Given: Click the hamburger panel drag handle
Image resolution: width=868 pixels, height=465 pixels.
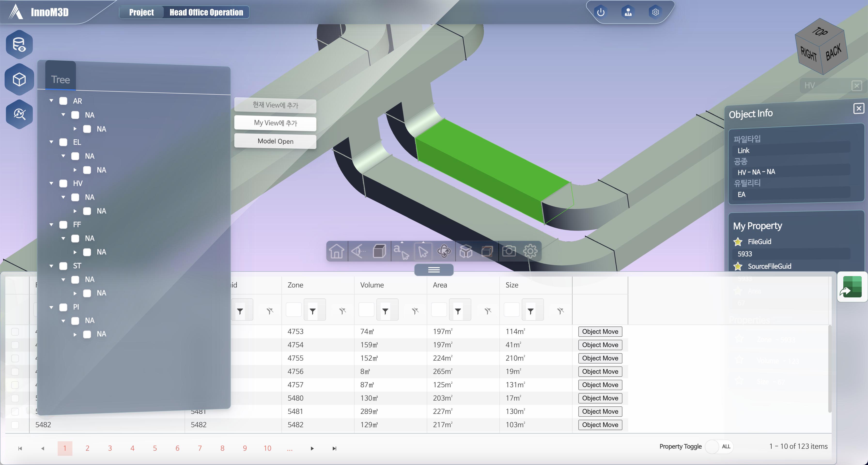Looking at the screenshot, I should [434, 270].
